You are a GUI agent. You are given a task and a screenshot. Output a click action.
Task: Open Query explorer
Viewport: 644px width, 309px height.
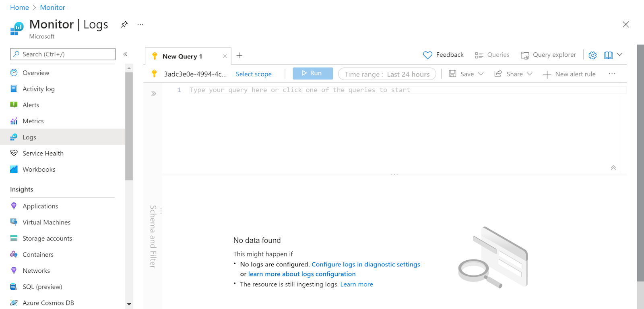pos(548,55)
